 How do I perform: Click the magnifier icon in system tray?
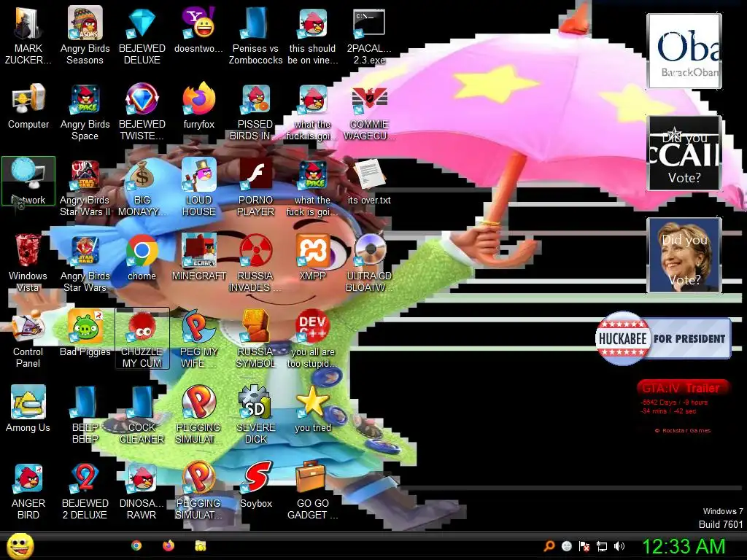click(549, 546)
